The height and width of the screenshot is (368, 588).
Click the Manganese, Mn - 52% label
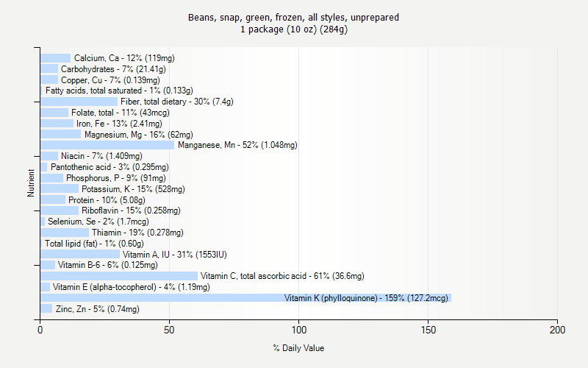pyautogui.click(x=237, y=145)
